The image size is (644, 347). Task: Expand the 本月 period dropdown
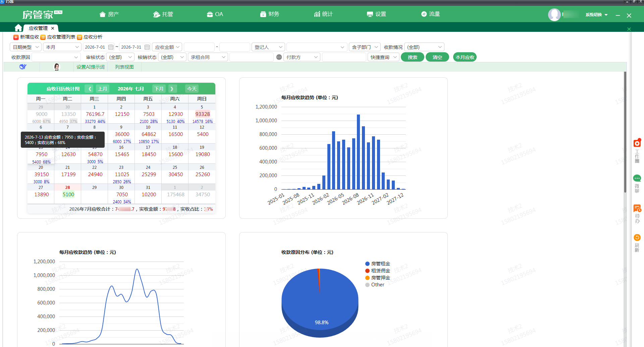(x=62, y=47)
